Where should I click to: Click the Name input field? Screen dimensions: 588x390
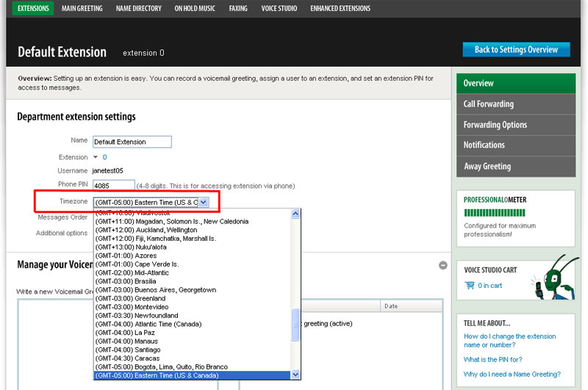click(132, 142)
